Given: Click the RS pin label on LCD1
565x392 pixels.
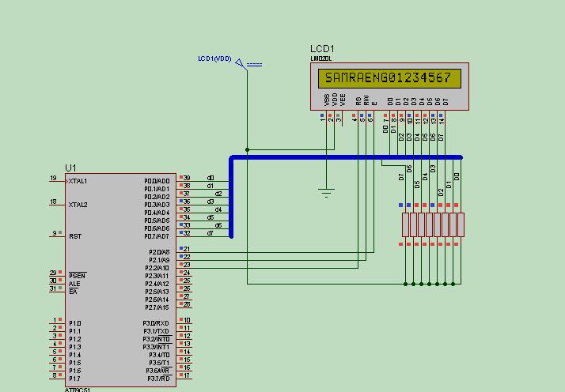Looking at the screenshot, I should [358, 101].
